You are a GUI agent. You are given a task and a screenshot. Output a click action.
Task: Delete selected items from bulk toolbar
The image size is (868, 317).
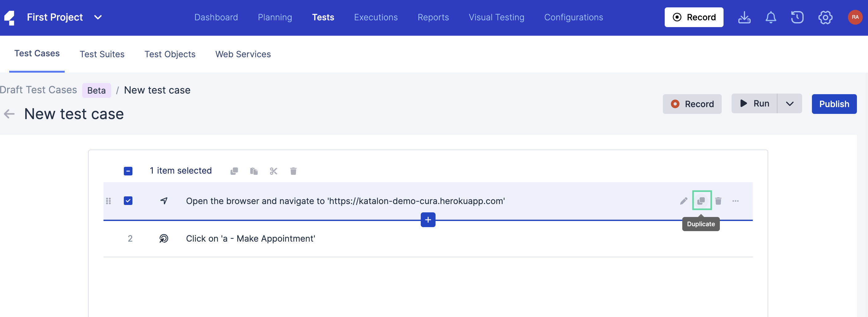pos(293,171)
